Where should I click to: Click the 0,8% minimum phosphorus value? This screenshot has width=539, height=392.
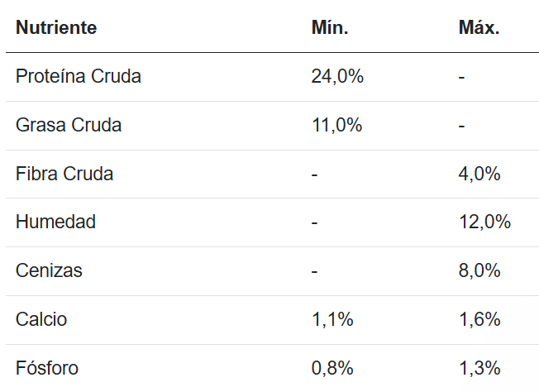(x=332, y=368)
